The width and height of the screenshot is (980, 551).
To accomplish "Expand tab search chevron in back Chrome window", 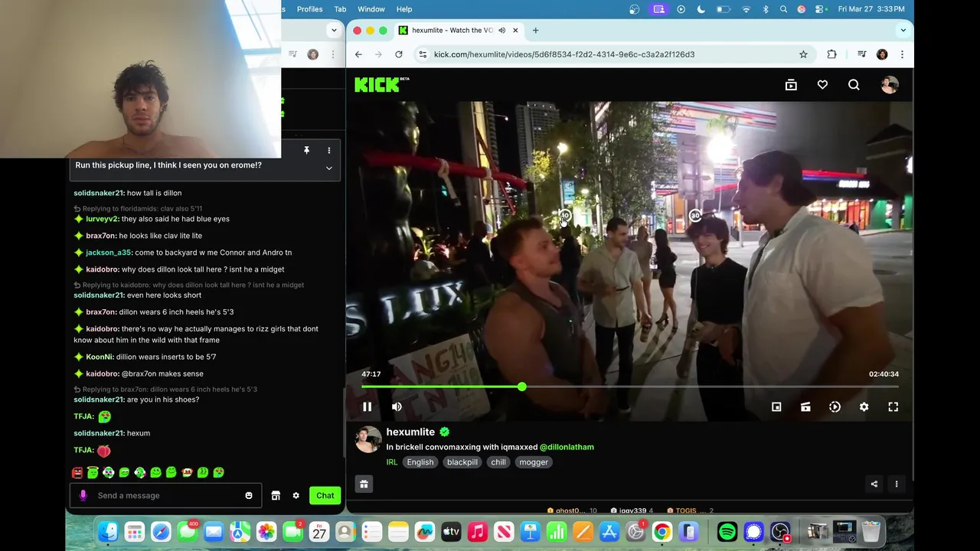I will pos(334,31).
